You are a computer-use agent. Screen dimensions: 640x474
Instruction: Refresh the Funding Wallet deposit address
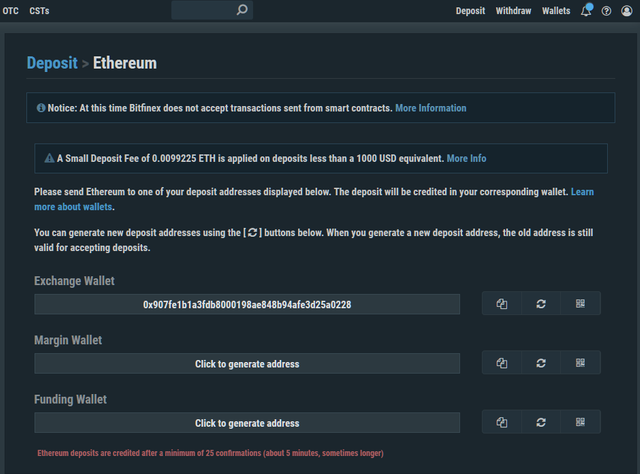[541, 422]
